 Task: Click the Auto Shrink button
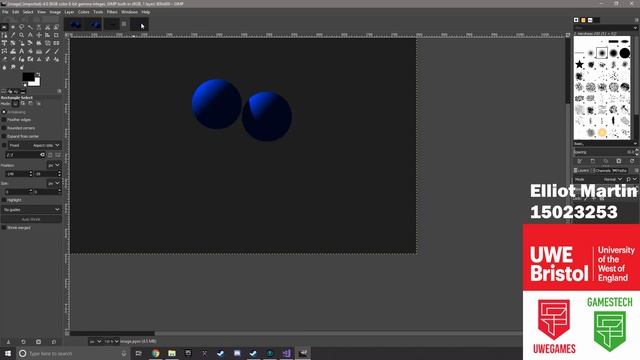click(31, 219)
